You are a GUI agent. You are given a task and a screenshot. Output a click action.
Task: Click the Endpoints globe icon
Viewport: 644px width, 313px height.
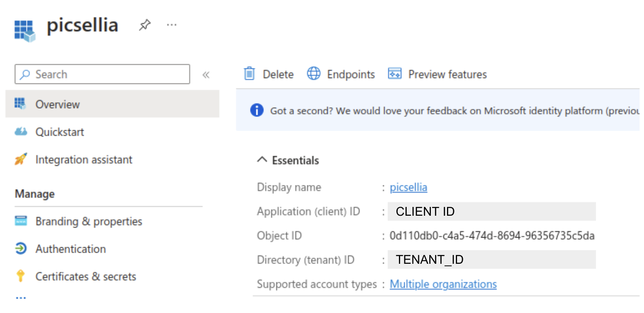coord(314,73)
